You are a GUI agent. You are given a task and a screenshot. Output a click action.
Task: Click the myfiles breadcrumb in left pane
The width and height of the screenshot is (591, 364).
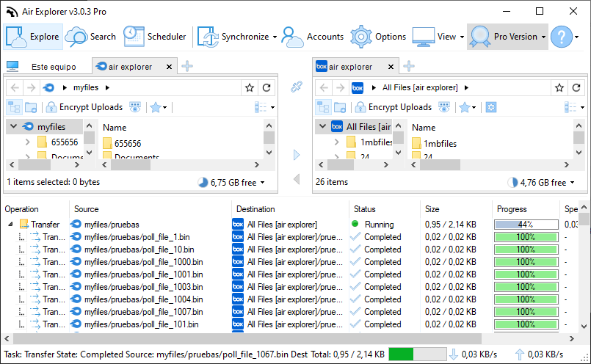[86, 87]
